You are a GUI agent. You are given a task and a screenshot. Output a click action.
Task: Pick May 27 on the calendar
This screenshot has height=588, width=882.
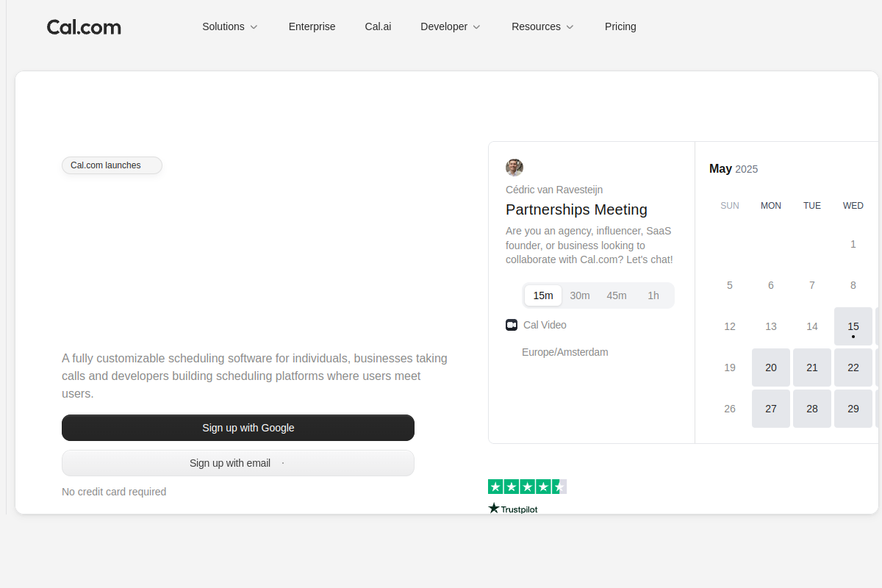[x=771, y=409]
